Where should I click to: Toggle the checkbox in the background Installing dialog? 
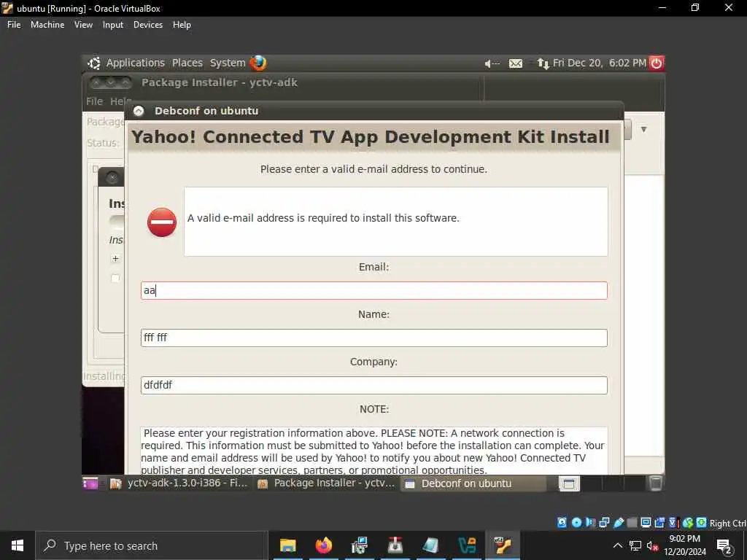click(x=115, y=279)
